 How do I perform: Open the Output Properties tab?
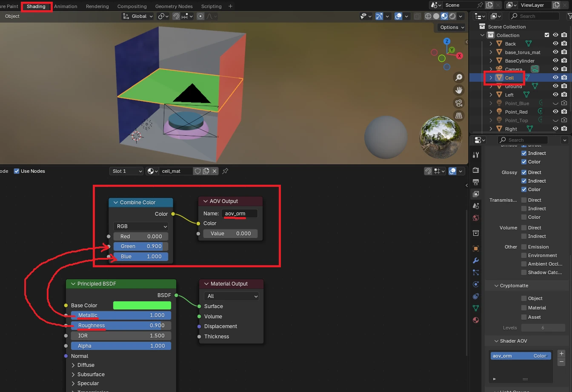[x=475, y=182]
